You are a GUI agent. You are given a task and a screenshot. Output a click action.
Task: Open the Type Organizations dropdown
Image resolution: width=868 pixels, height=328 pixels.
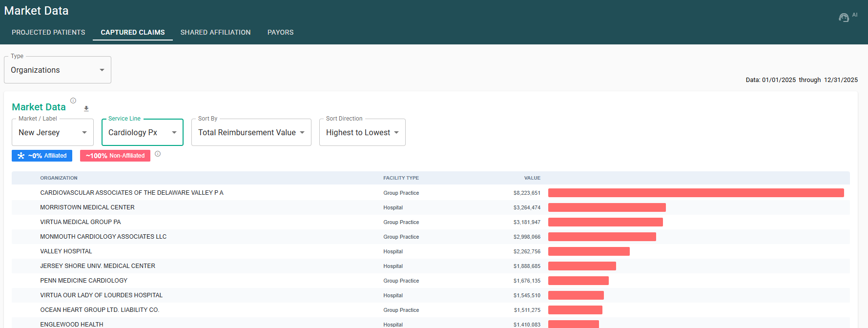click(x=58, y=70)
